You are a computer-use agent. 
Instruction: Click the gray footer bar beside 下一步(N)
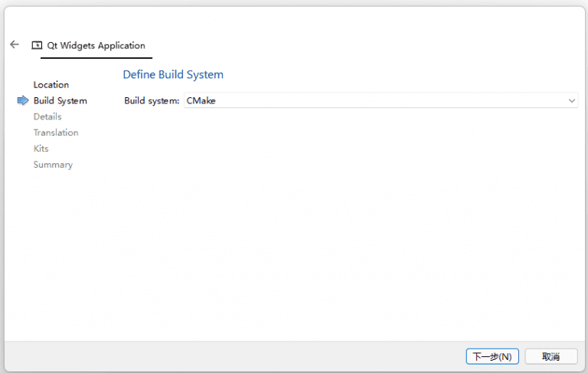pos(230,356)
